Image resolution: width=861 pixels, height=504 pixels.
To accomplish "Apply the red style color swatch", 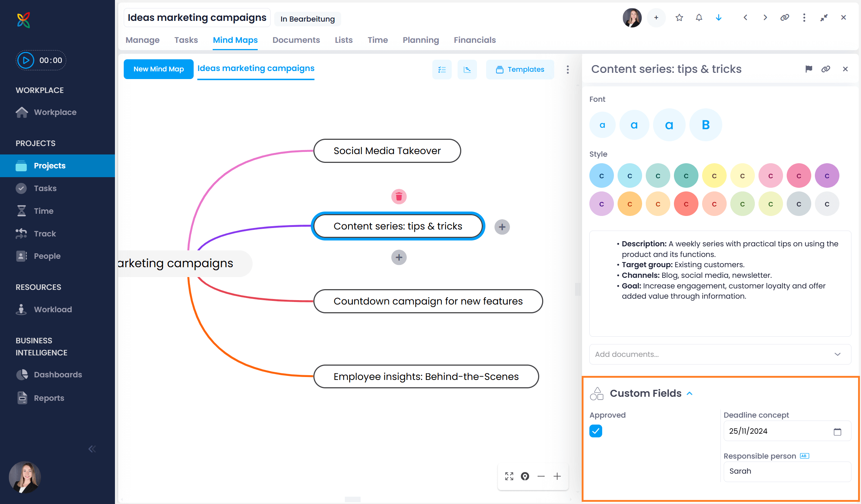I will pos(686,204).
